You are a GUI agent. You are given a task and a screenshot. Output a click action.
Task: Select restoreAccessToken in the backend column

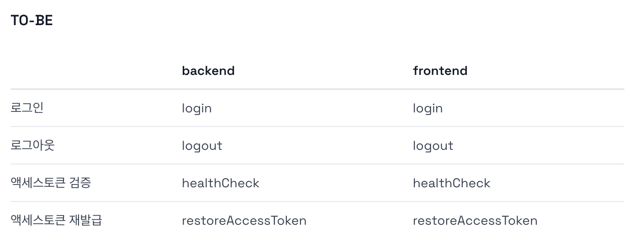244,221
